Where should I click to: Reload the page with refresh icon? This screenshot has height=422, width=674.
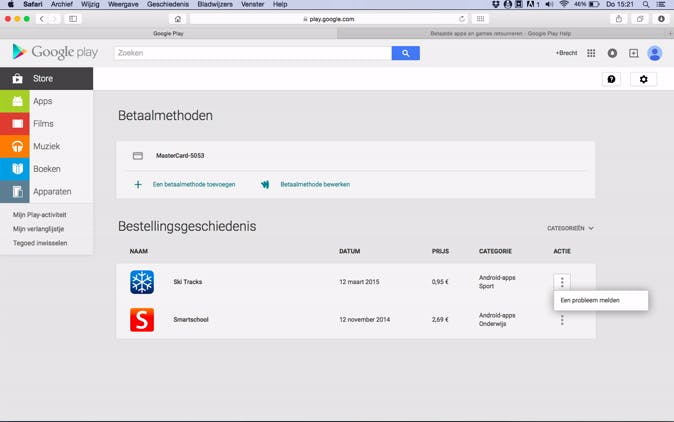tap(462, 19)
